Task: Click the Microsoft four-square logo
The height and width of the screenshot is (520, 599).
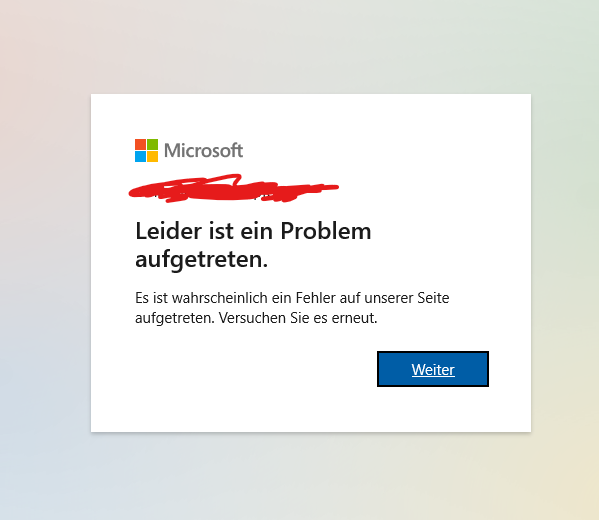Action: tap(146, 151)
